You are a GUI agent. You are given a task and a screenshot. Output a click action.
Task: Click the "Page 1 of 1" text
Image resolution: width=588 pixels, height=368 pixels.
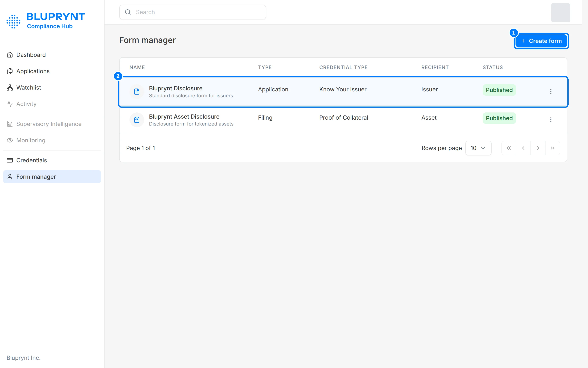pyautogui.click(x=140, y=148)
